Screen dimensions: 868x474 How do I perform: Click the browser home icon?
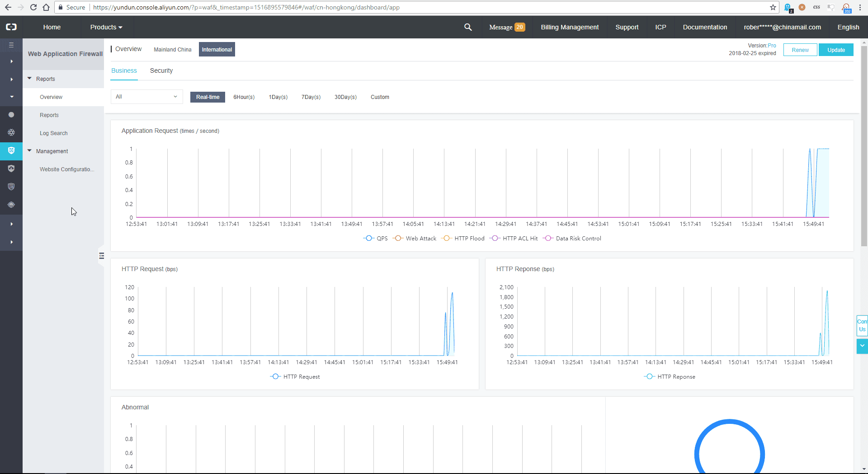click(x=46, y=7)
